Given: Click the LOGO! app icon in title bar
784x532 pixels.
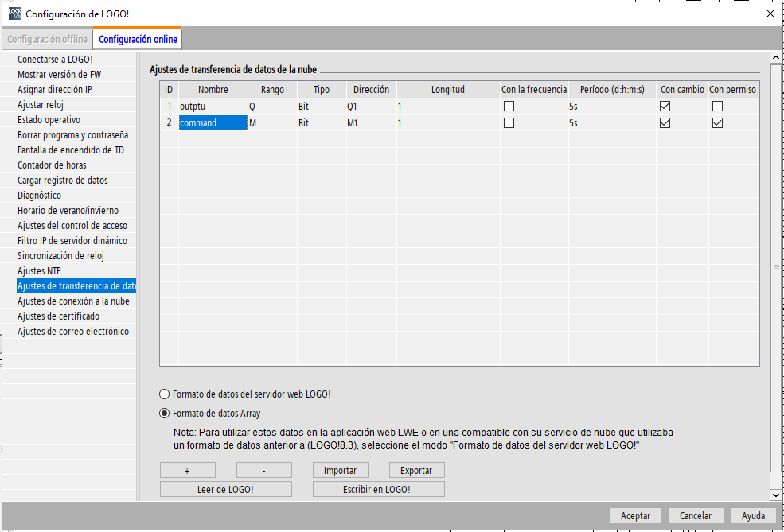Looking at the screenshot, I should [14, 14].
